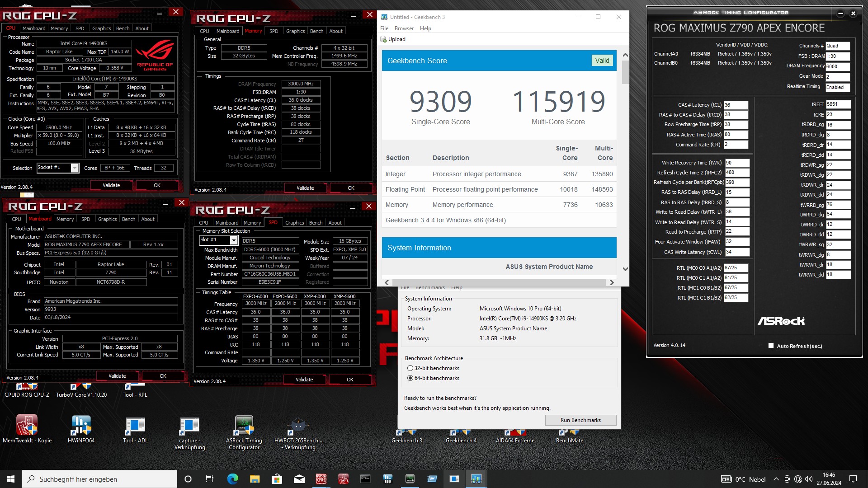
Task: Open the Graphics tab in Memory CPU-Z window
Action: (295, 31)
